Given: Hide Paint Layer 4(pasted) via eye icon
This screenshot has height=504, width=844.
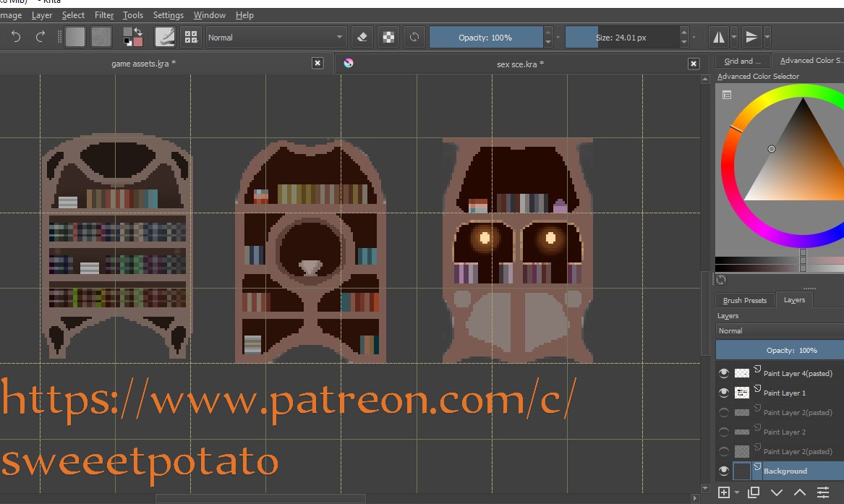Looking at the screenshot, I should point(724,373).
